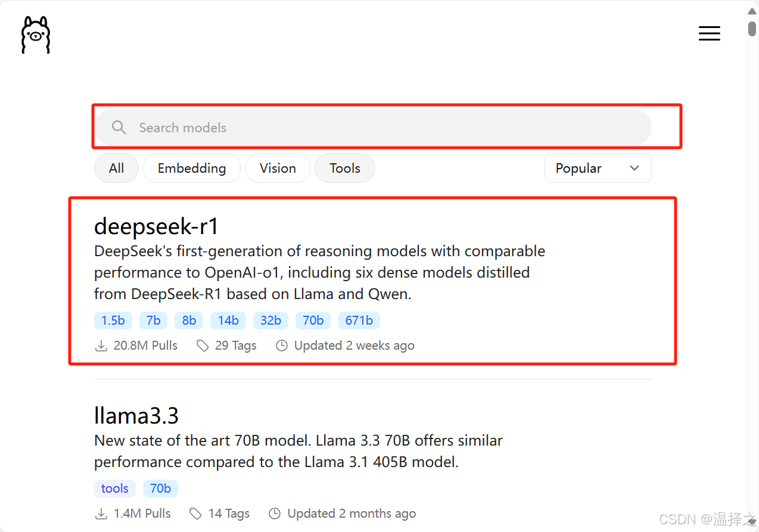Click the 671b size tag
Screen dimensions: 759x532
click(359, 321)
